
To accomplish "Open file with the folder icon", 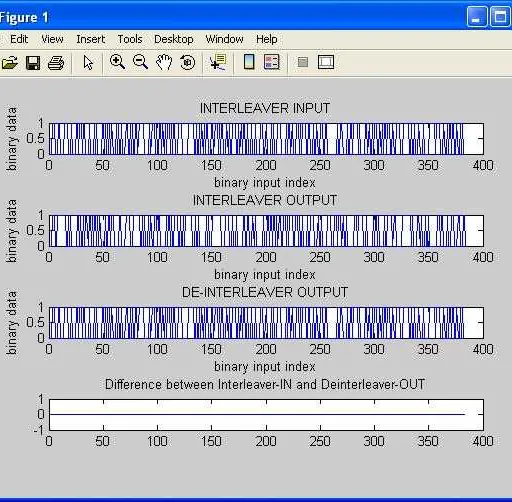I will tap(9, 63).
